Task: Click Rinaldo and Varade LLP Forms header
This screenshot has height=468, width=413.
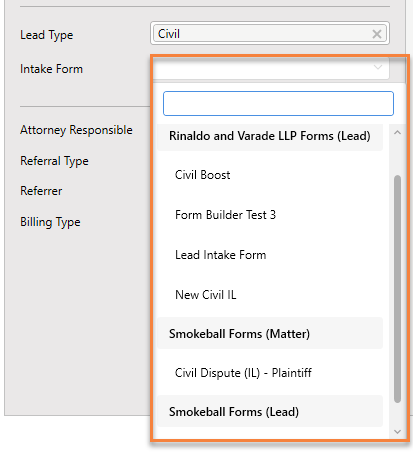Action: coord(270,136)
